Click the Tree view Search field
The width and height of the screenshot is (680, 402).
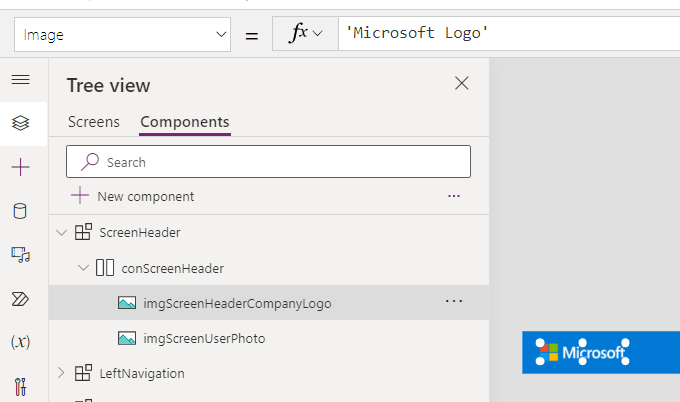268,162
